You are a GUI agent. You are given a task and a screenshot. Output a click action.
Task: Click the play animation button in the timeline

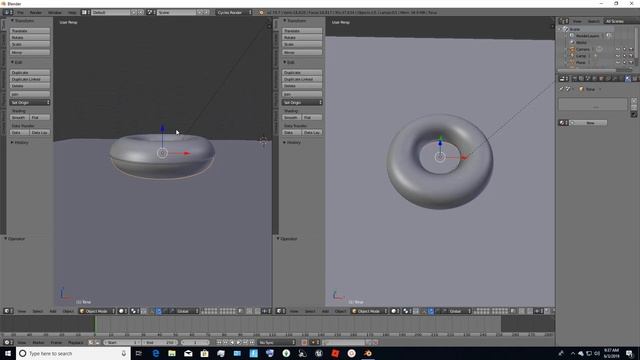pos(239,342)
